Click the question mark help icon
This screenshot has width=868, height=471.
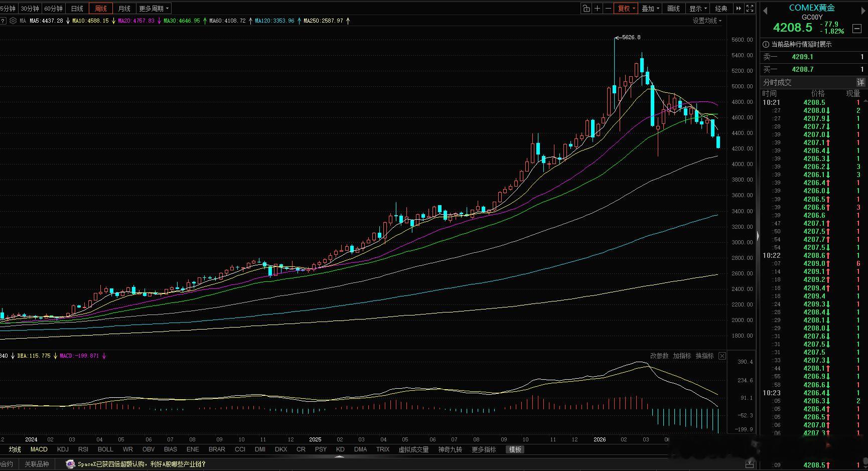click(3, 21)
